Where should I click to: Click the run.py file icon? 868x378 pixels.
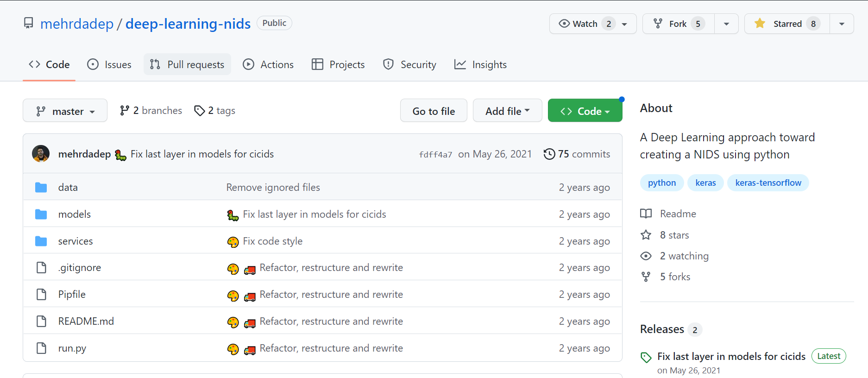pyautogui.click(x=41, y=348)
